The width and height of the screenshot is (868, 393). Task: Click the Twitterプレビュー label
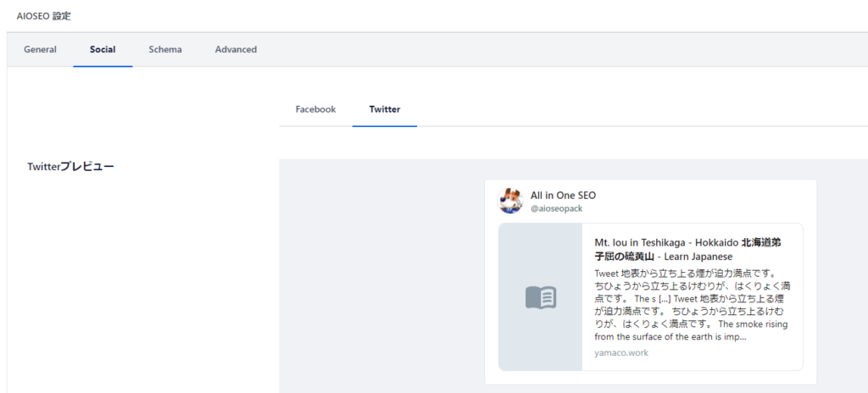(x=71, y=166)
